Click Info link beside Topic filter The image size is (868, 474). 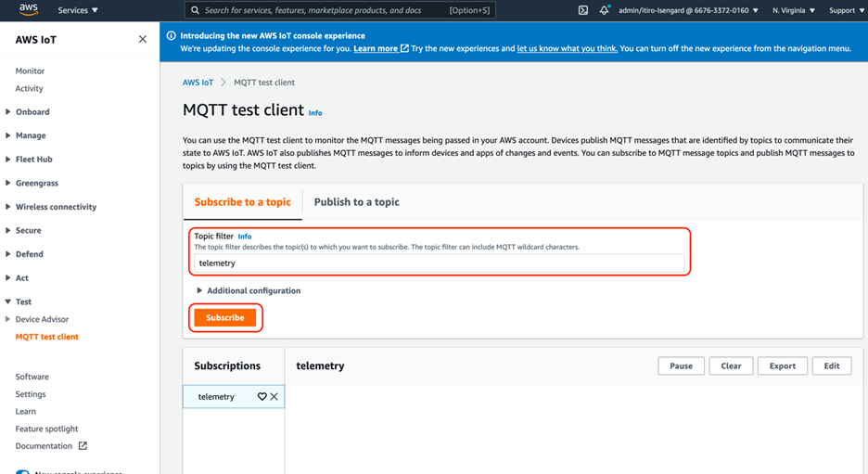(245, 237)
